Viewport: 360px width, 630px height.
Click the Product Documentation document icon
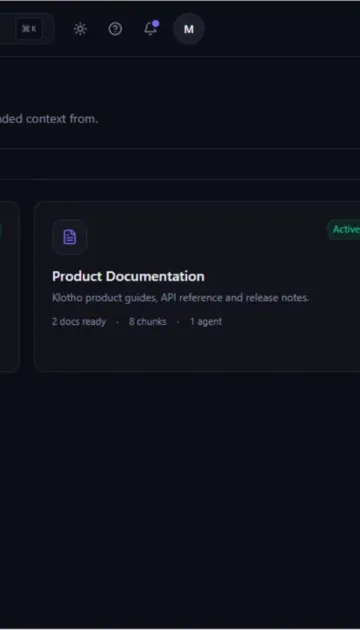[x=70, y=237]
